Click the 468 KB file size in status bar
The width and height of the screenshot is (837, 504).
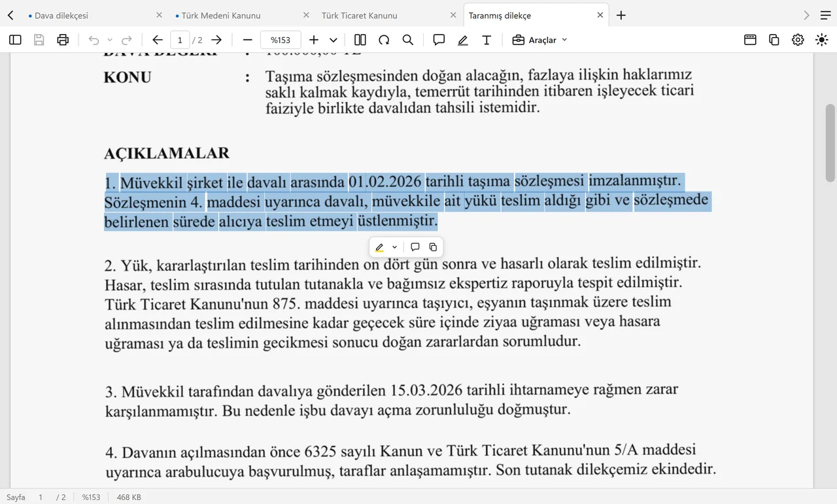[x=129, y=497]
